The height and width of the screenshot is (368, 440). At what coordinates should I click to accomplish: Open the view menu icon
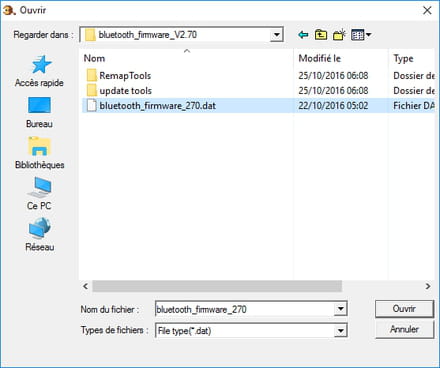click(x=361, y=35)
